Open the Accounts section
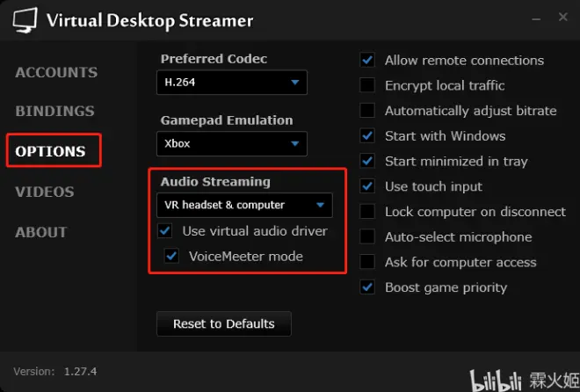580x392 pixels. [56, 72]
